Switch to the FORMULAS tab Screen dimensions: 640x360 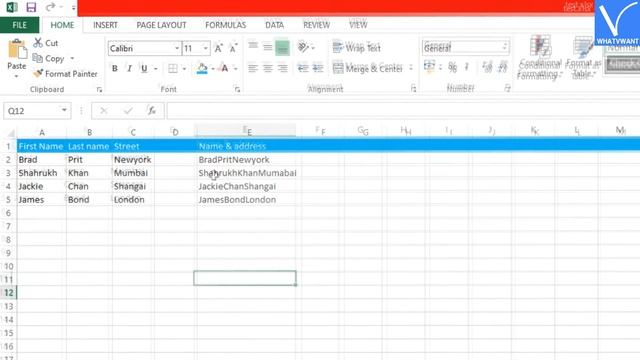(x=226, y=25)
